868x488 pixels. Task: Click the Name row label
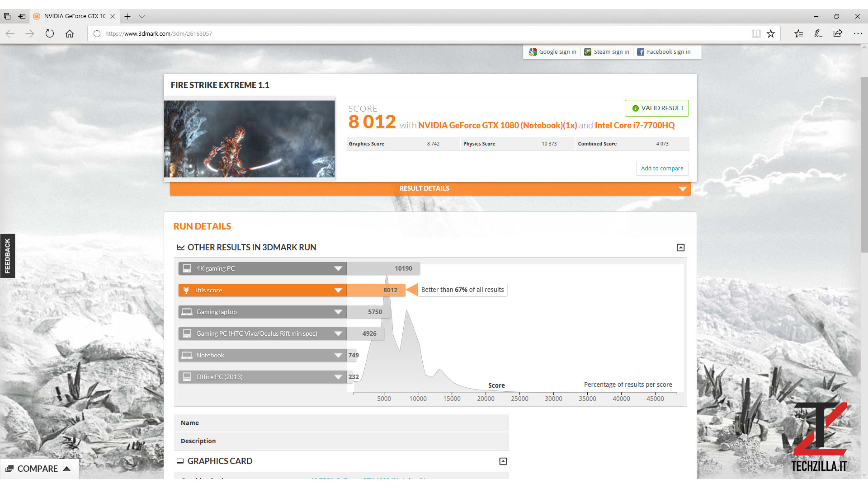190,423
